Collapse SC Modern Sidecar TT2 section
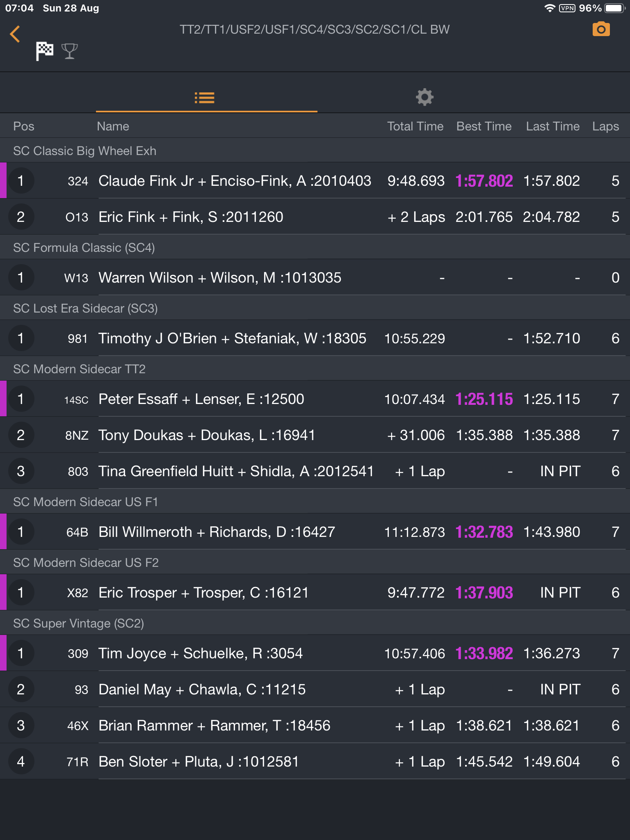The width and height of the screenshot is (630, 840). (315, 369)
